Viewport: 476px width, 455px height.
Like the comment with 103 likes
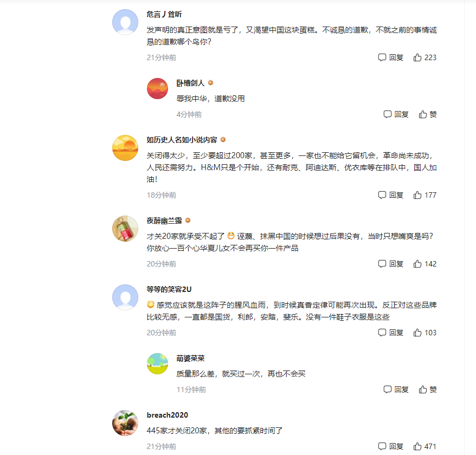pyautogui.click(x=424, y=333)
